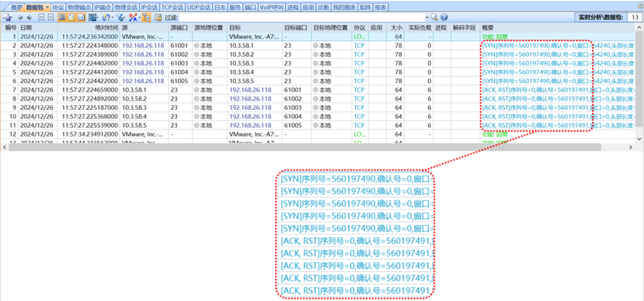Click the globe icon in row 2 源地理位置
Screen dimensions: 644x301
pos(197,45)
